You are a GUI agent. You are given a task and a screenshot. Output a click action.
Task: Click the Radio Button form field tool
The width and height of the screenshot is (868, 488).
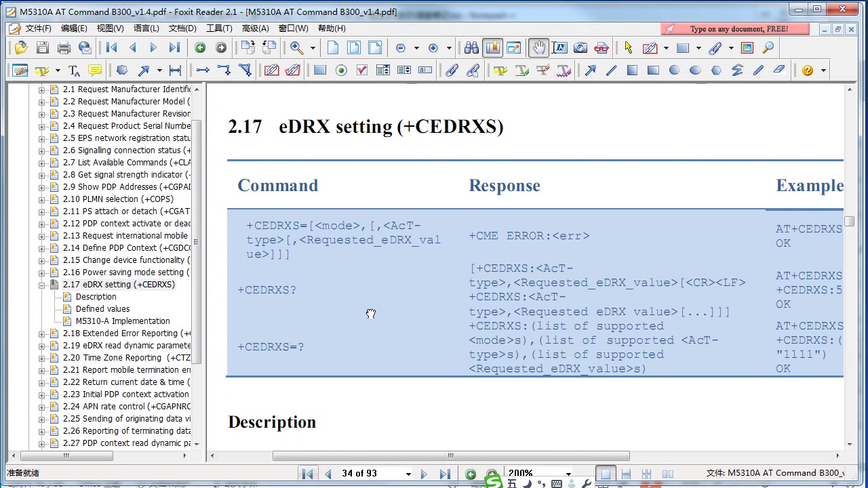341,70
